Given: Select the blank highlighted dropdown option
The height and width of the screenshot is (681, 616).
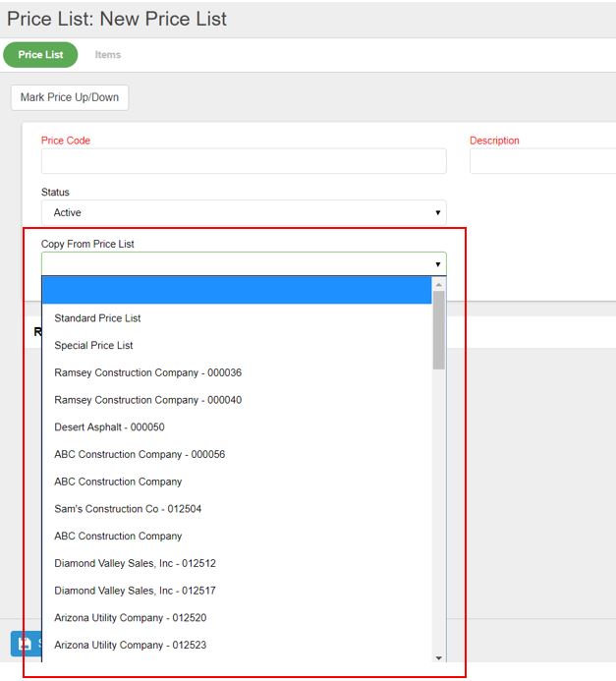Looking at the screenshot, I should 237,291.
